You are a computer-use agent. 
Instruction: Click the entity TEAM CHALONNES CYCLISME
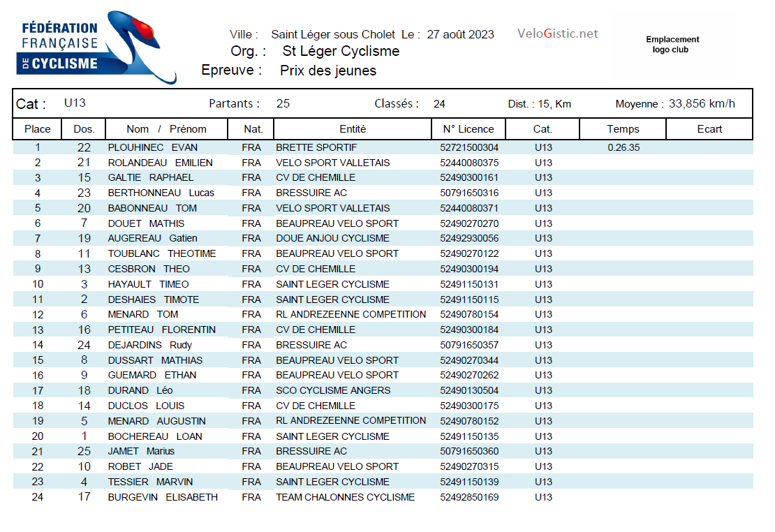pos(346,497)
